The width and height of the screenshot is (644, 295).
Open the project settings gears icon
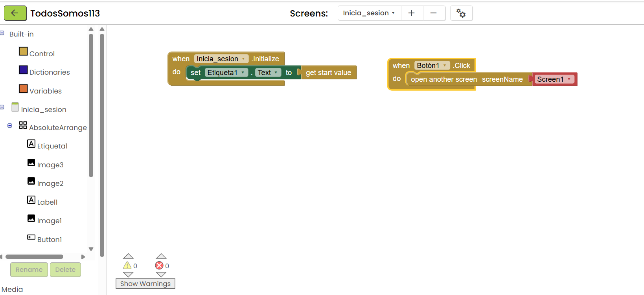pyautogui.click(x=461, y=13)
